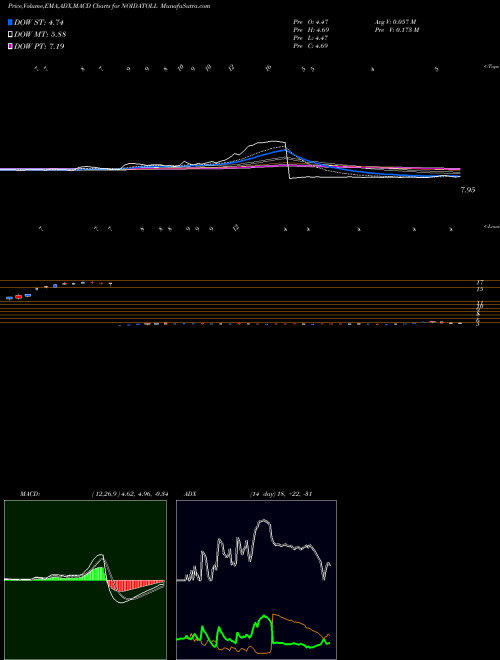Click the 'Pre V: 0.173 M' value

pyautogui.click(x=398, y=30)
